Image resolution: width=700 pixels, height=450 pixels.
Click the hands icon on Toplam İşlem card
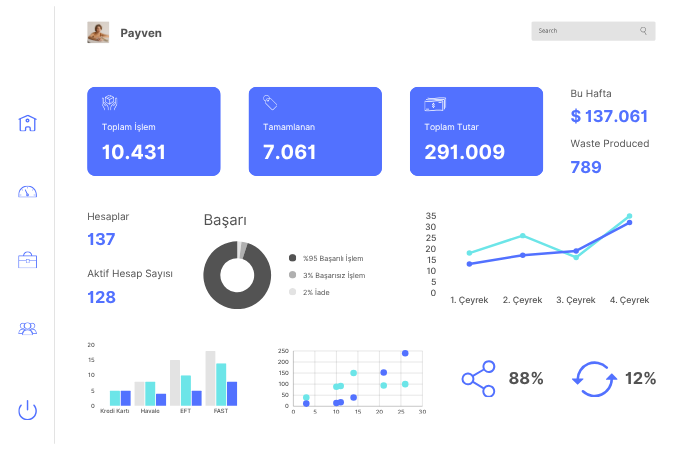(110, 102)
